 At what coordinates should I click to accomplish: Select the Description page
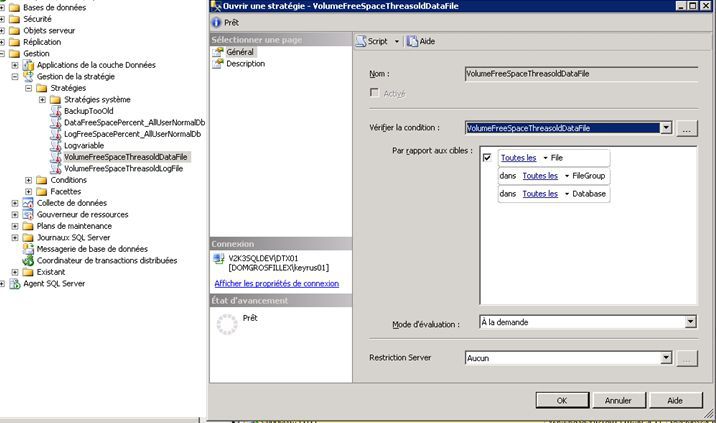coord(246,63)
